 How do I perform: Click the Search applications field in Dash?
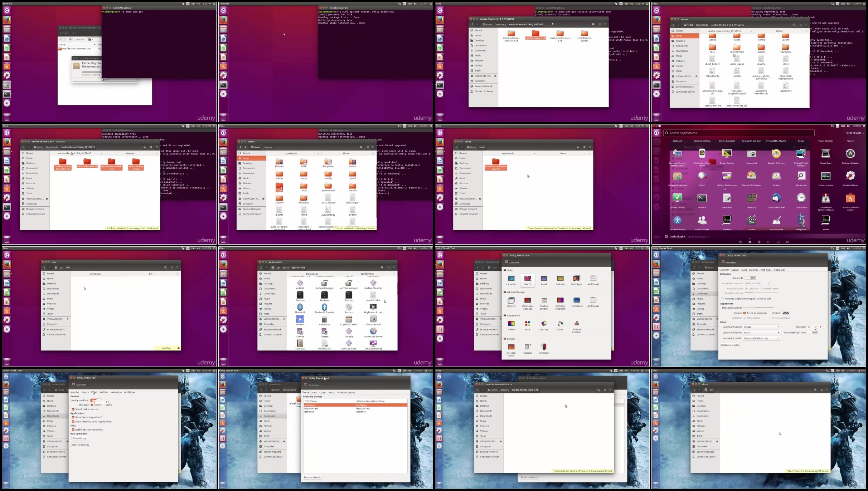738,133
